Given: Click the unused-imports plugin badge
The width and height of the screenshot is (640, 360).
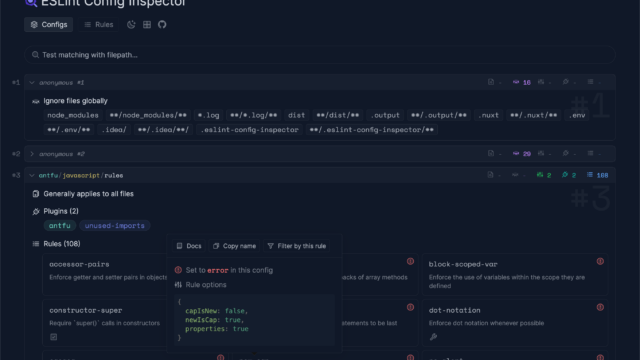Looking at the screenshot, I should point(115,225).
